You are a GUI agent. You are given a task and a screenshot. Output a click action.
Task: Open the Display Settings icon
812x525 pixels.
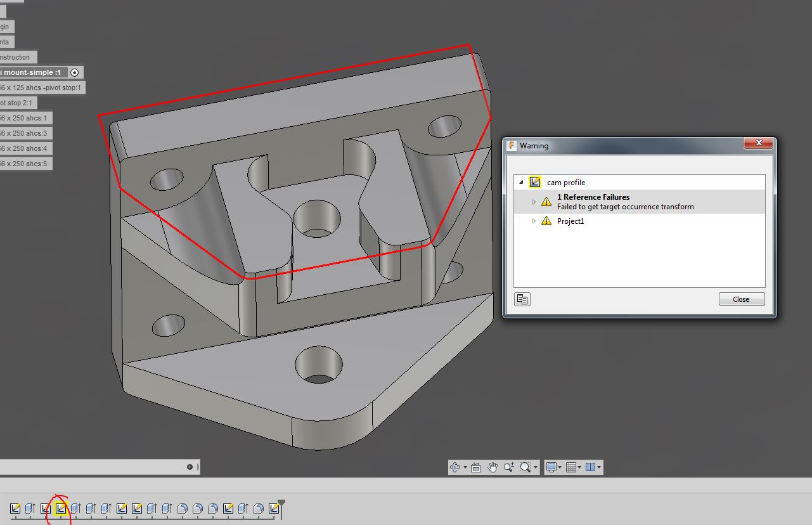(551, 467)
